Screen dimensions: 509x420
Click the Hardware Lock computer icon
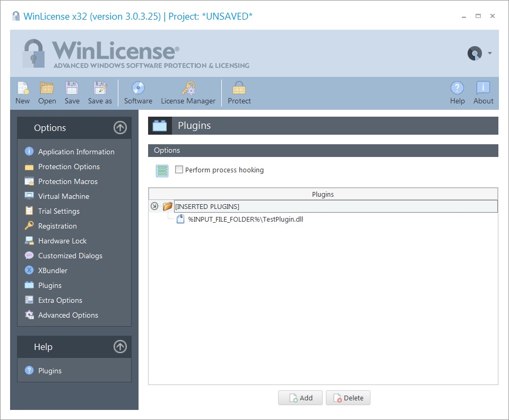tap(29, 240)
